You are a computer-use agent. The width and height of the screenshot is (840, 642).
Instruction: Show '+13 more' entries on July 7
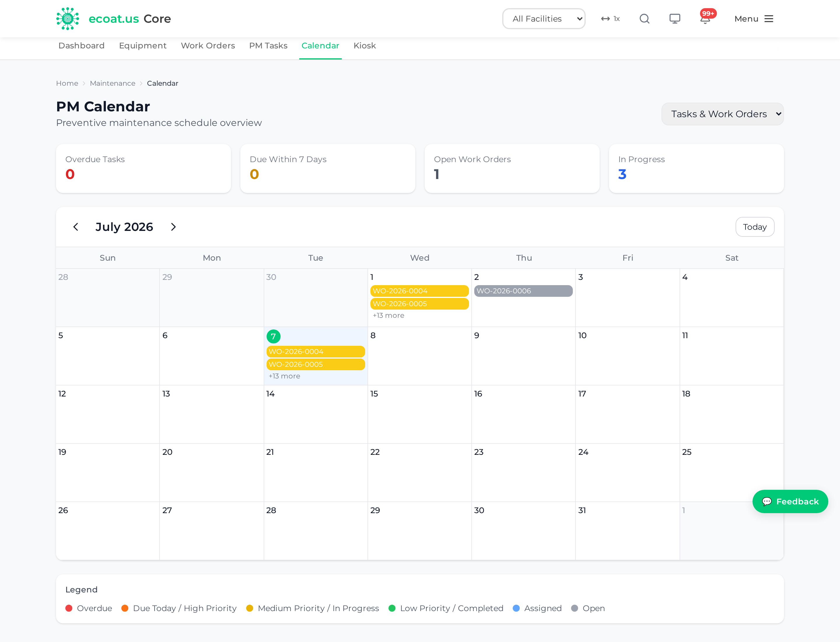[x=284, y=376]
